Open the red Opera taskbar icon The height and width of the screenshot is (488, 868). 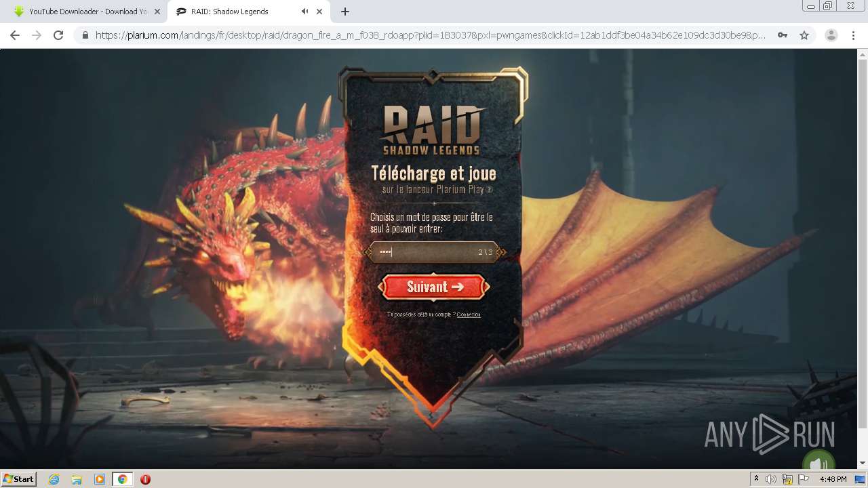pyautogui.click(x=145, y=479)
